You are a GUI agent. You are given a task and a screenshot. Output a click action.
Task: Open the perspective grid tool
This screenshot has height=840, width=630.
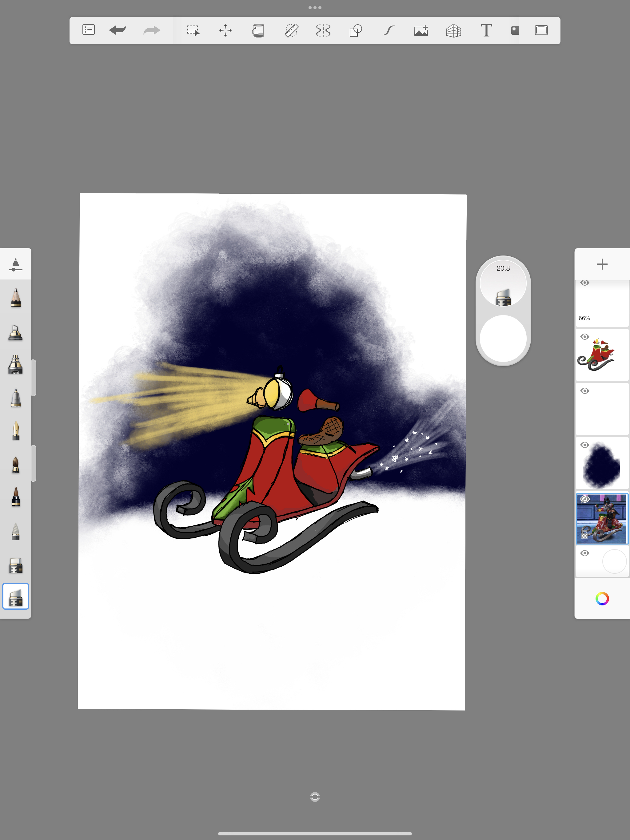[x=453, y=30]
